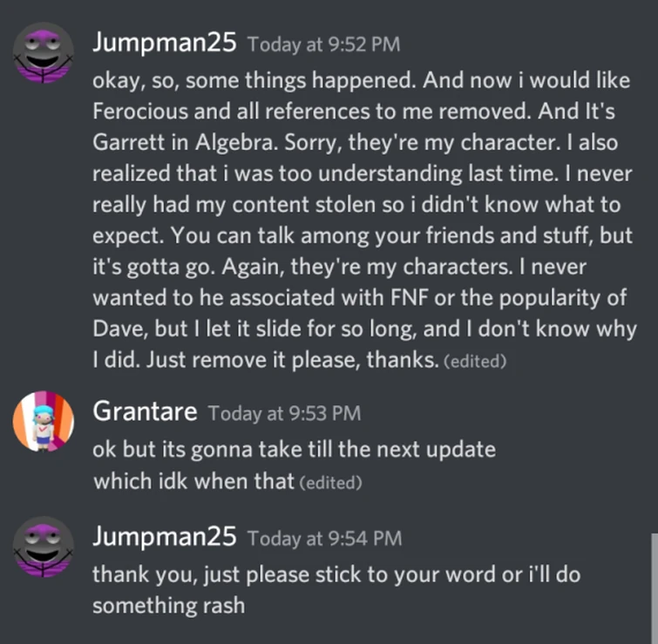Click the Jumpman25 username on the 9:52 PM message
This screenshot has height=644, width=658.
click(x=165, y=44)
